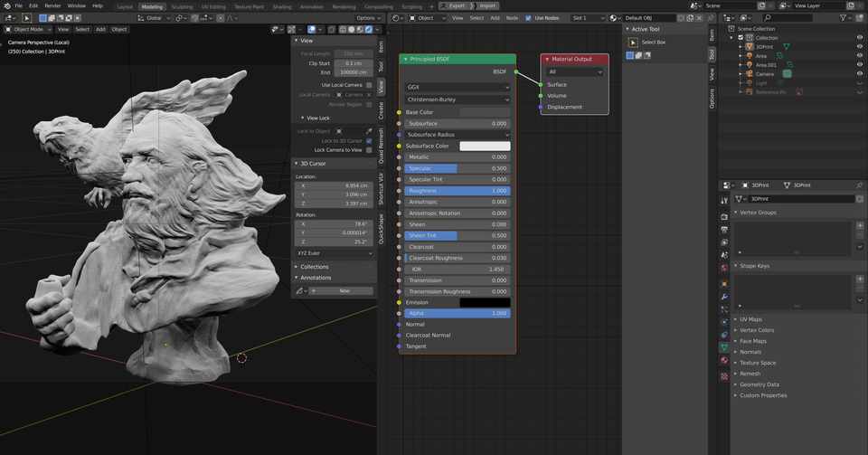Open Object properties tab icon
Screen dimensions: 868x455
(x=724, y=284)
